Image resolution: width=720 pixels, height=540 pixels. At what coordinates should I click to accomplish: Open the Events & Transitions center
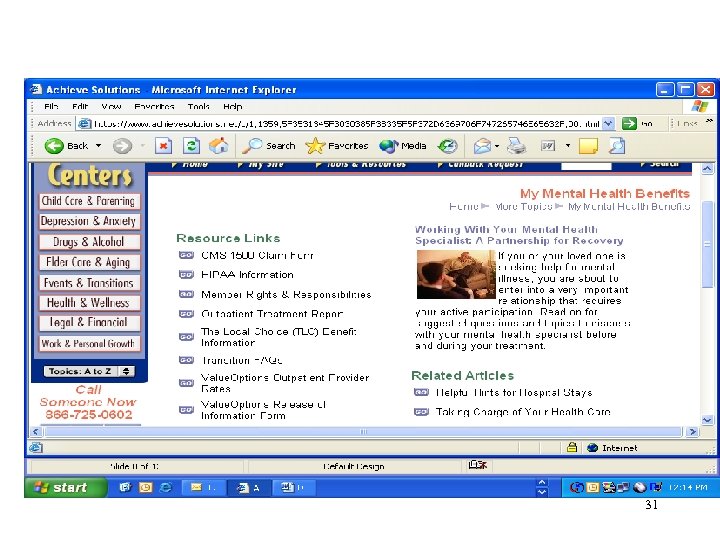tap(89, 283)
